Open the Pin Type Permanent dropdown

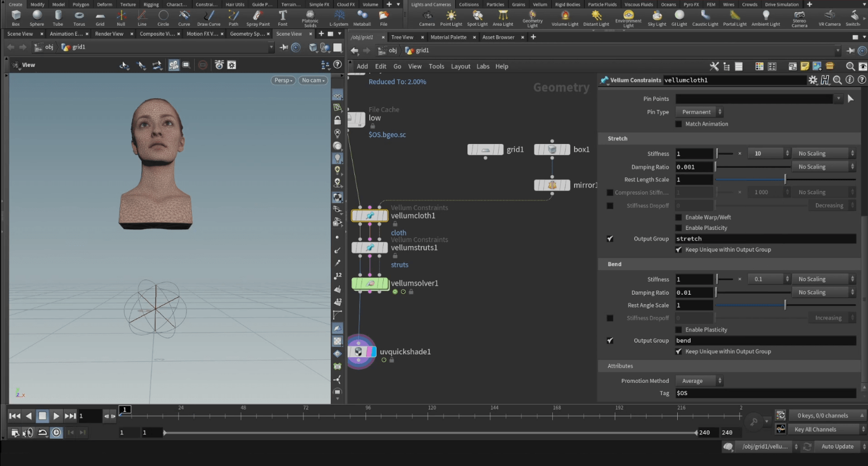click(698, 112)
